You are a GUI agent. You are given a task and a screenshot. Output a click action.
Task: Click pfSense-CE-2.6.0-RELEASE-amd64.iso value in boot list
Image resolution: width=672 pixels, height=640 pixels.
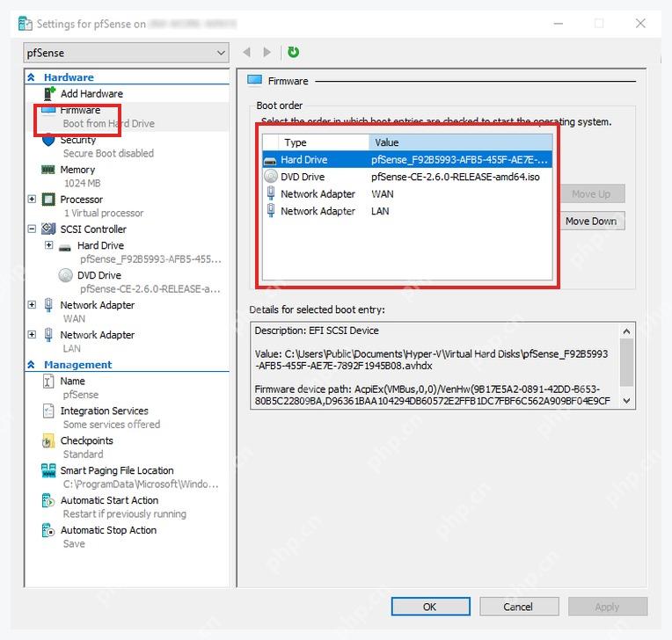coord(456,177)
